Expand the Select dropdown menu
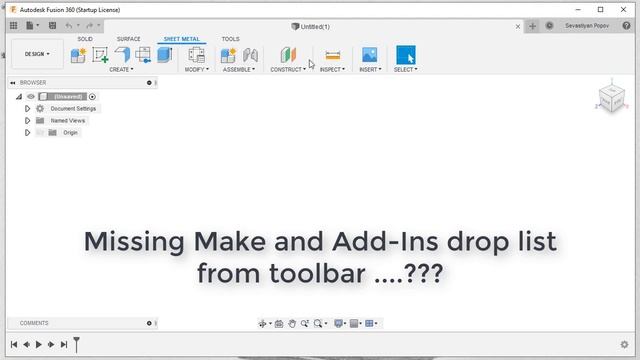This screenshot has width=640, height=360. [x=406, y=69]
